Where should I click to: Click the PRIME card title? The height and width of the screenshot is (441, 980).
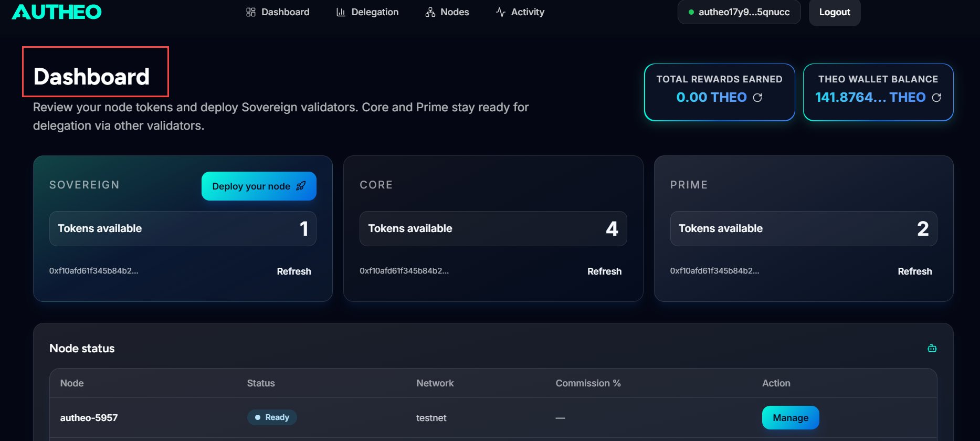point(689,185)
